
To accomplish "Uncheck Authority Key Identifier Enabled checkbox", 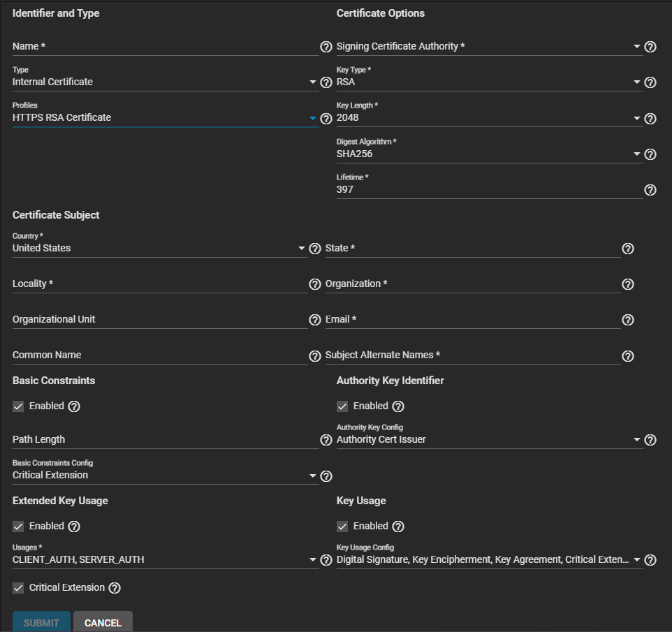I will [x=342, y=406].
